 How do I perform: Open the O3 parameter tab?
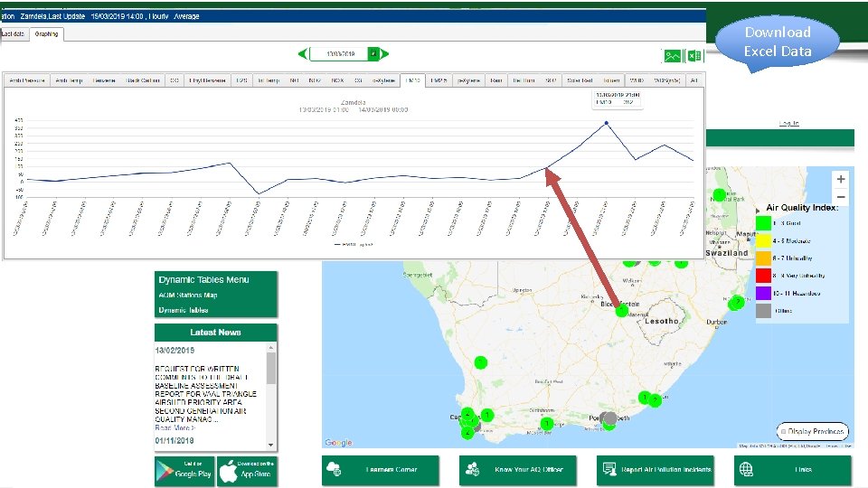point(358,80)
